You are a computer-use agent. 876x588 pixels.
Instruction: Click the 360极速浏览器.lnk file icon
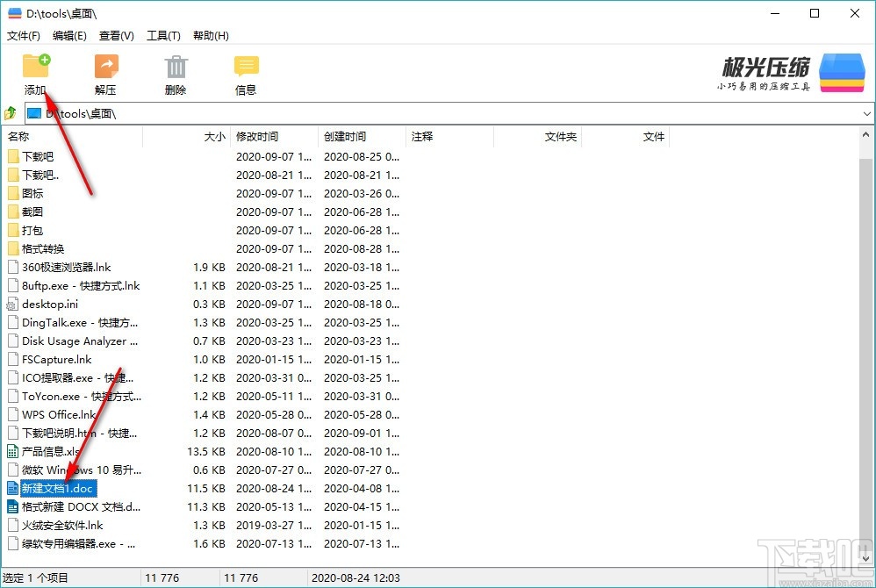pos(13,267)
